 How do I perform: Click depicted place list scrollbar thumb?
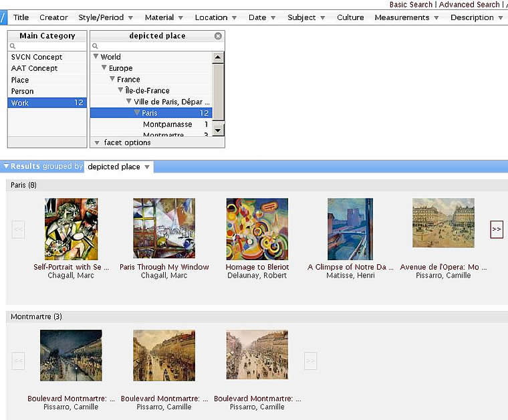(x=218, y=92)
